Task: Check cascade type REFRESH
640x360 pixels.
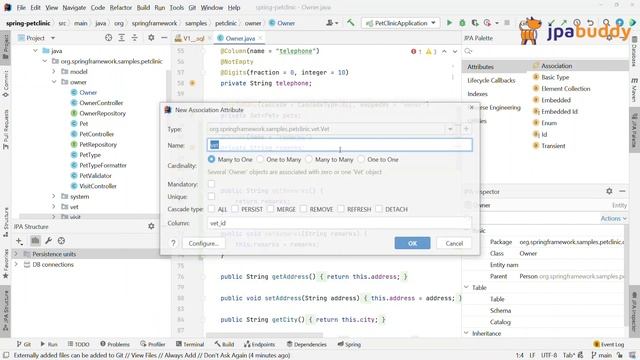Action: click(341, 209)
